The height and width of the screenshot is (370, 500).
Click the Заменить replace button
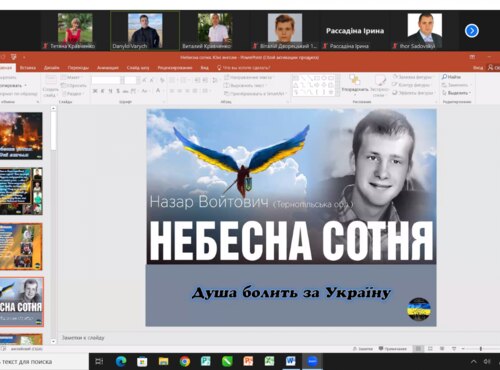click(x=455, y=85)
